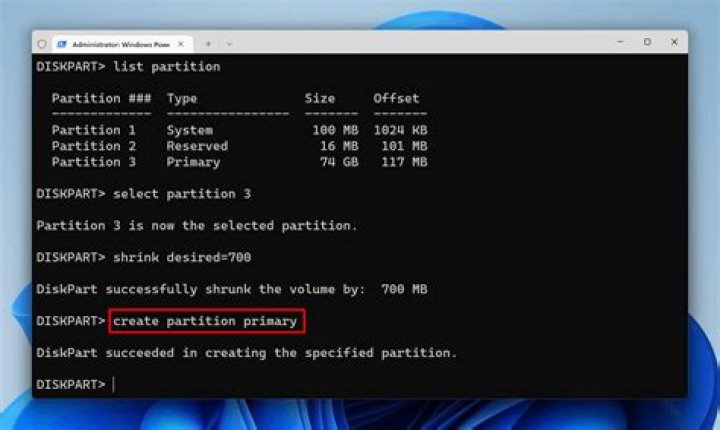Click 'DiskPart successfully shrunk the volume by' line
The width and height of the screenshot is (720, 430).
click(x=201, y=289)
